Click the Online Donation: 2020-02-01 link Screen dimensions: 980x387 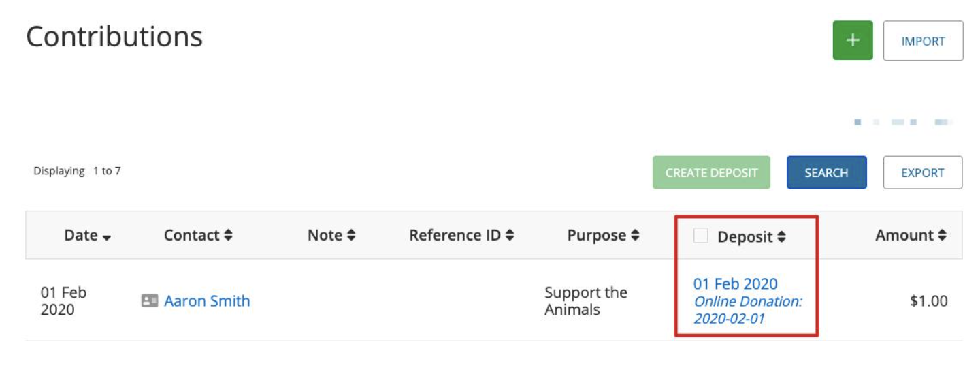point(747,310)
